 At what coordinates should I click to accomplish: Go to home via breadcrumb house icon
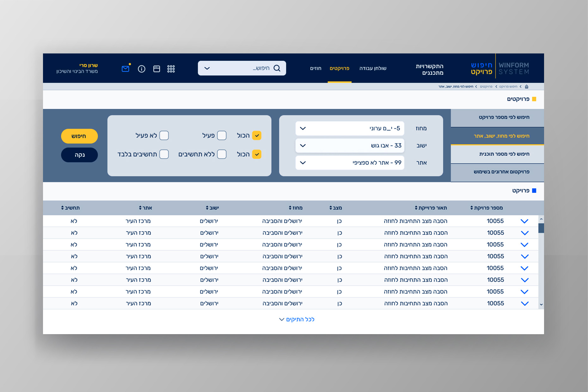(x=526, y=87)
